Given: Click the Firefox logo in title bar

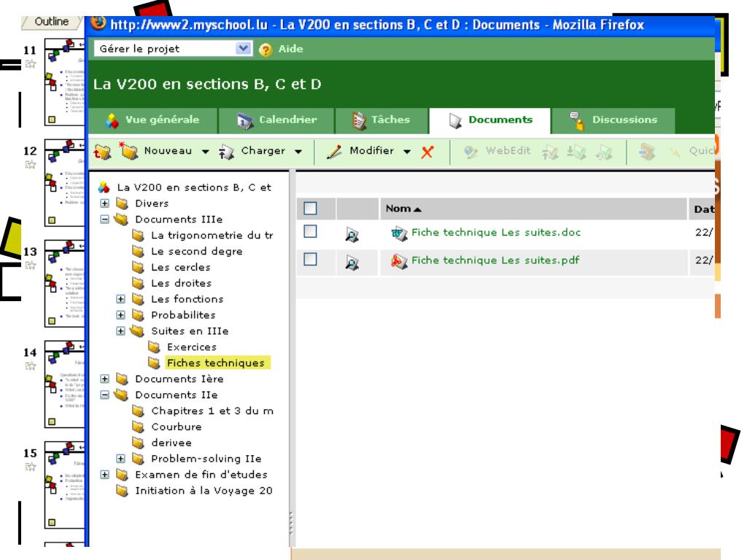Looking at the screenshot, I should [98, 23].
